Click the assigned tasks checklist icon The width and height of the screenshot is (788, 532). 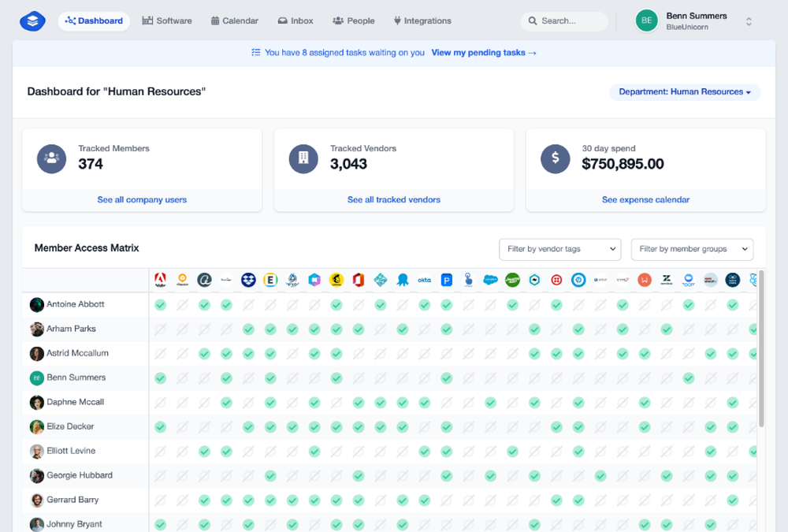[x=256, y=52]
